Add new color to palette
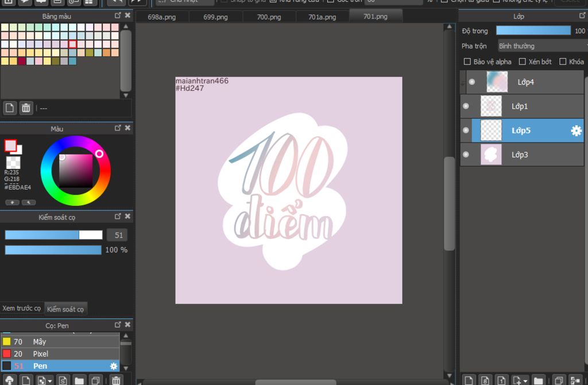This screenshot has height=385, width=588. point(10,108)
